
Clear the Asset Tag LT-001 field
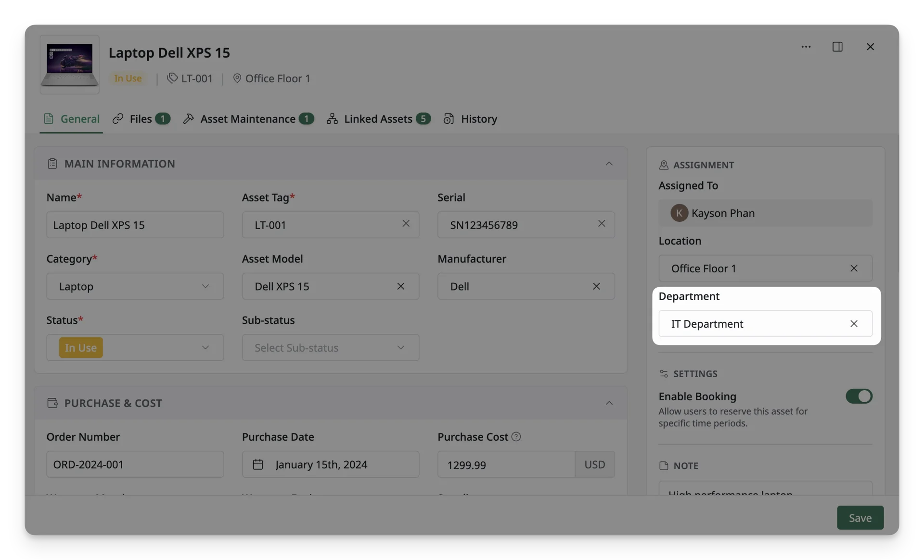point(406,224)
